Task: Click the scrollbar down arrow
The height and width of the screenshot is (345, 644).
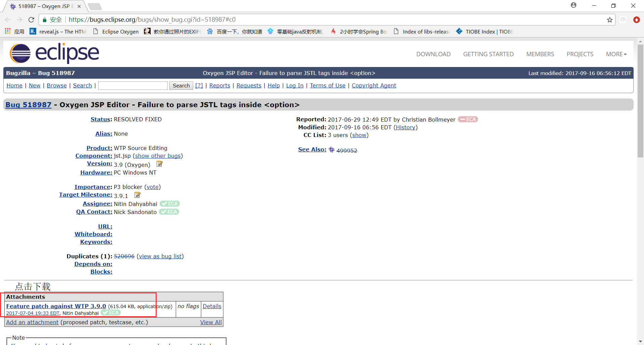Action: coord(640,342)
